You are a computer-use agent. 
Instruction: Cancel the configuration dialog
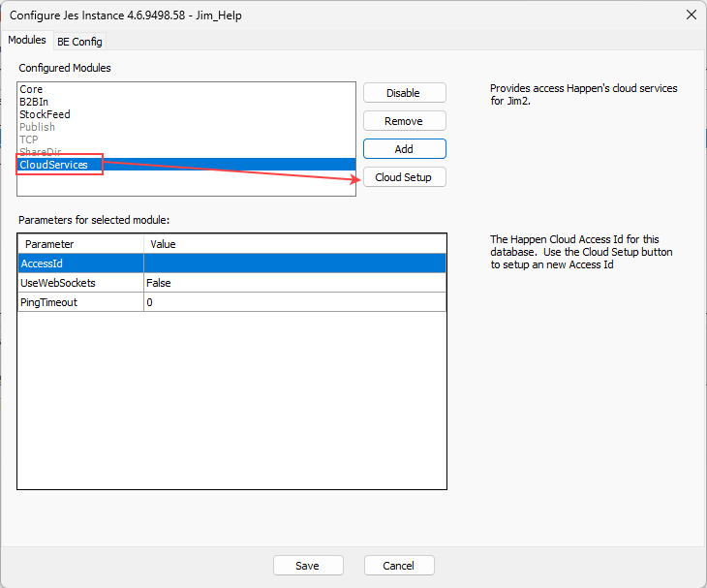coord(399,566)
